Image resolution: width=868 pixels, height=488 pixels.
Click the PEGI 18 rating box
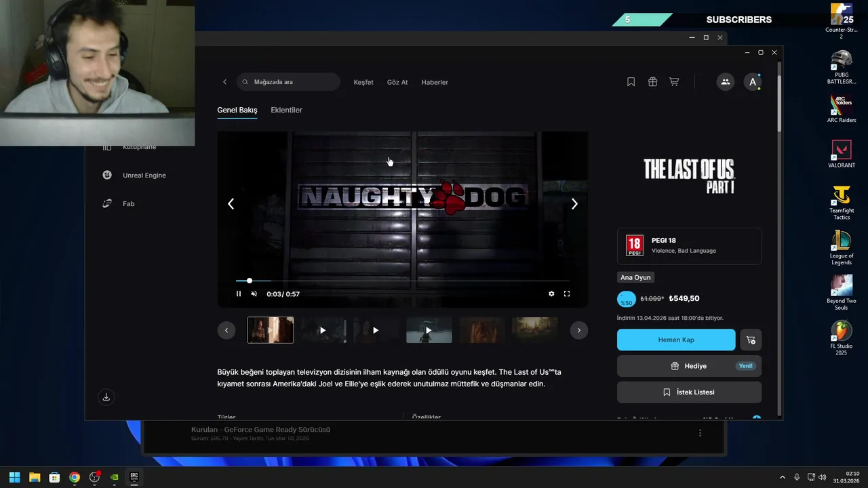[x=689, y=246]
